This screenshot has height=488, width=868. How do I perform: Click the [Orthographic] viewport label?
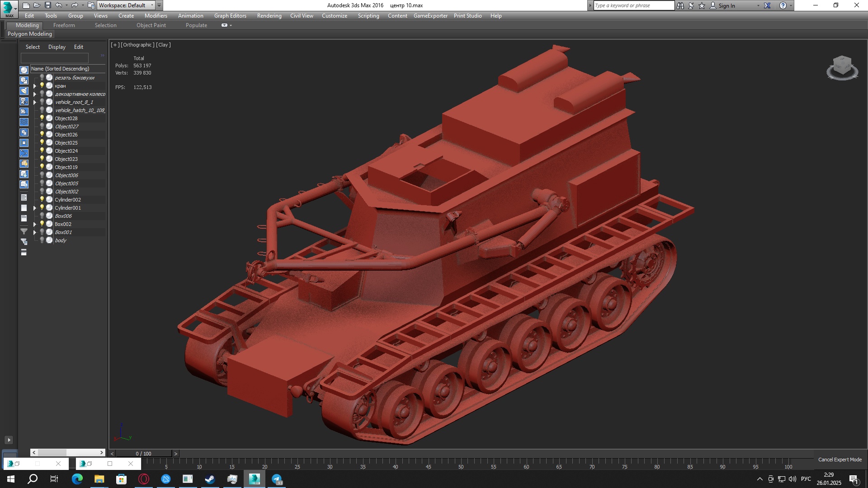pyautogui.click(x=137, y=45)
